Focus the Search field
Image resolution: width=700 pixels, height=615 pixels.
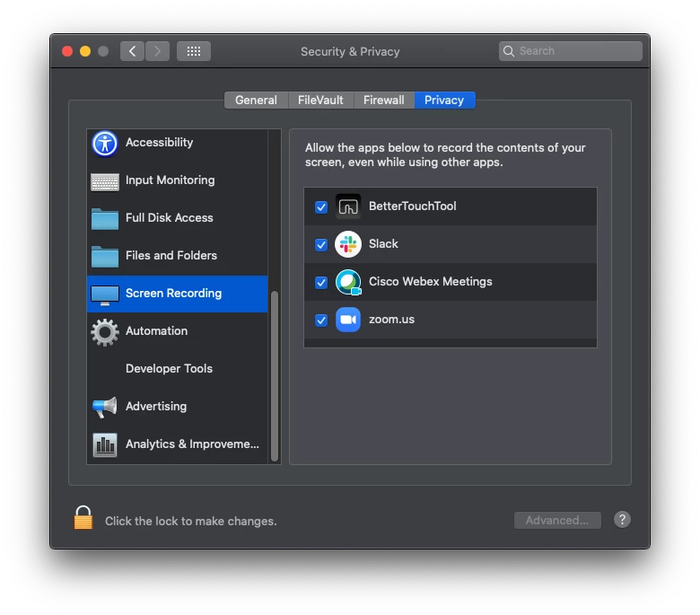pyautogui.click(x=570, y=51)
